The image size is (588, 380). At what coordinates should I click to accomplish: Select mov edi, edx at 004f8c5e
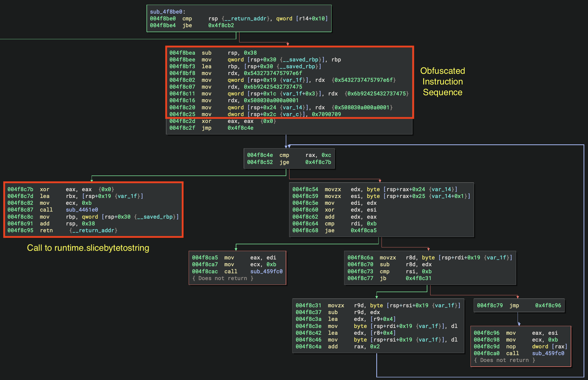pyautogui.click(x=334, y=203)
